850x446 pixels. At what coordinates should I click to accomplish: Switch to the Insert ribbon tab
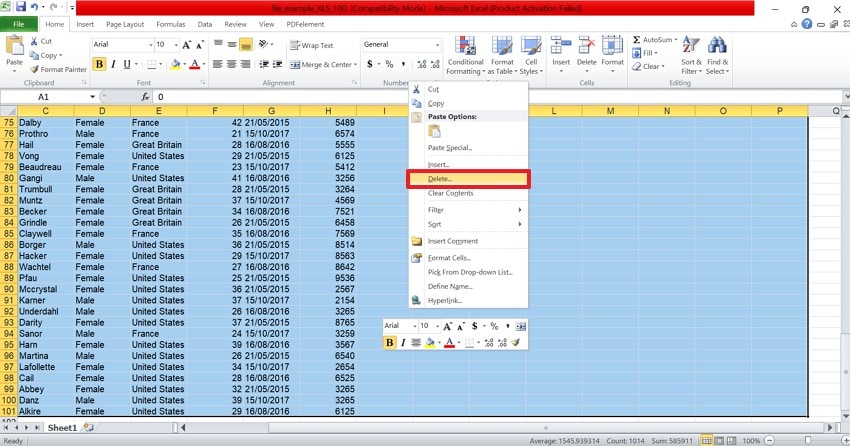click(x=85, y=24)
